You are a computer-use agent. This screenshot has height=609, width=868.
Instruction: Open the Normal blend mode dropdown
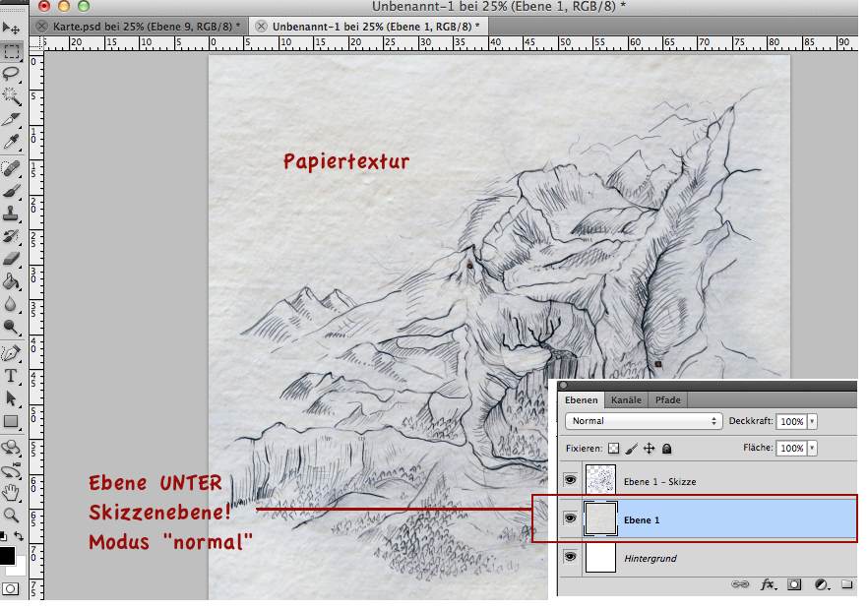coord(645,421)
